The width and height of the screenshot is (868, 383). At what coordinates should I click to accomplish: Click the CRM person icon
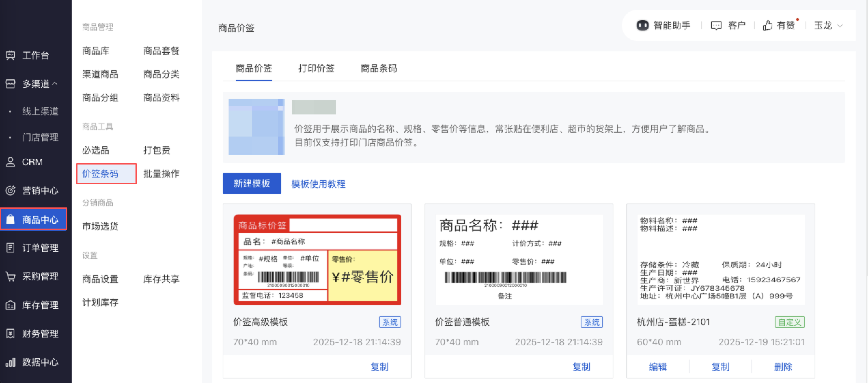(10, 162)
